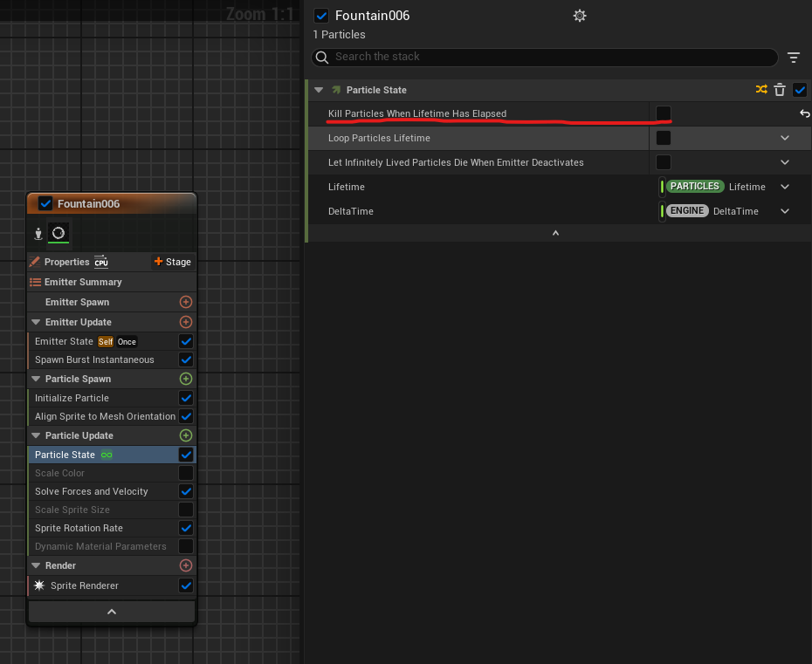
Task: Click the Stage button on the emitter node
Action: (172, 262)
